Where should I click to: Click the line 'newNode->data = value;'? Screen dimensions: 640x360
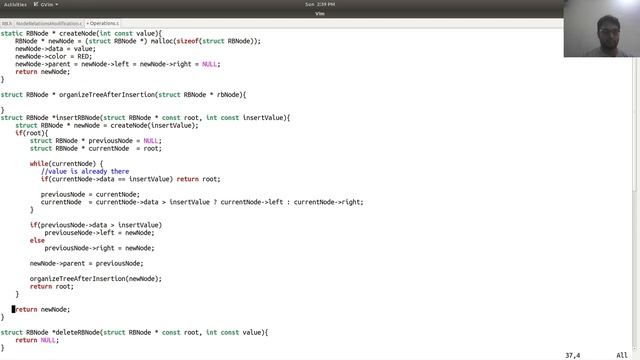(x=55, y=49)
